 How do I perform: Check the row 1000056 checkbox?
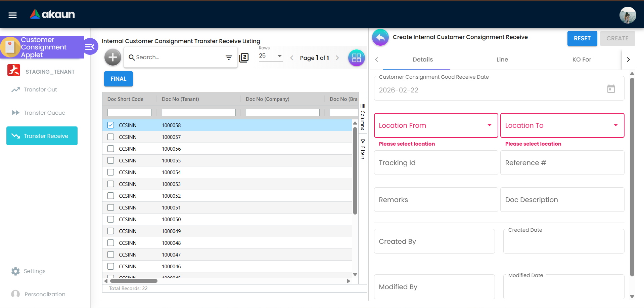(110, 149)
